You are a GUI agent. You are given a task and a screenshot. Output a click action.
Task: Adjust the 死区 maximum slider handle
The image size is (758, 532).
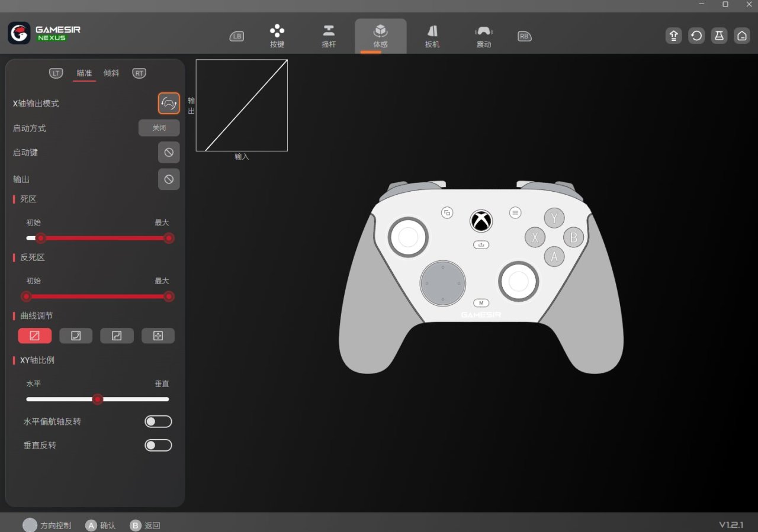pos(169,238)
